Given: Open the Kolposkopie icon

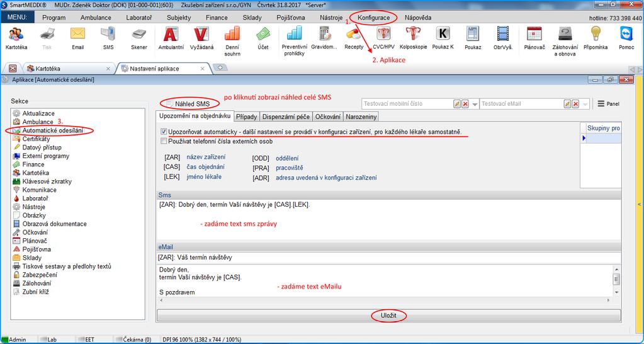Looking at the screenshot, I should click(413, 38).
